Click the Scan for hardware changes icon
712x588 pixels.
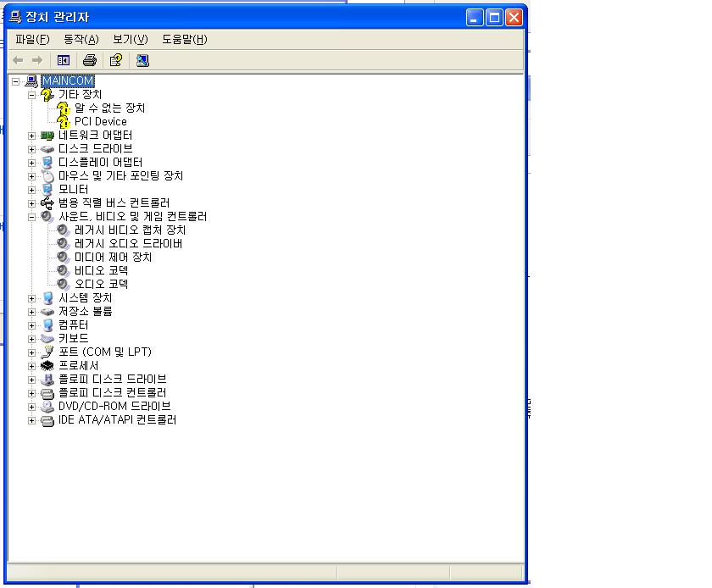[x=142, y=60]
